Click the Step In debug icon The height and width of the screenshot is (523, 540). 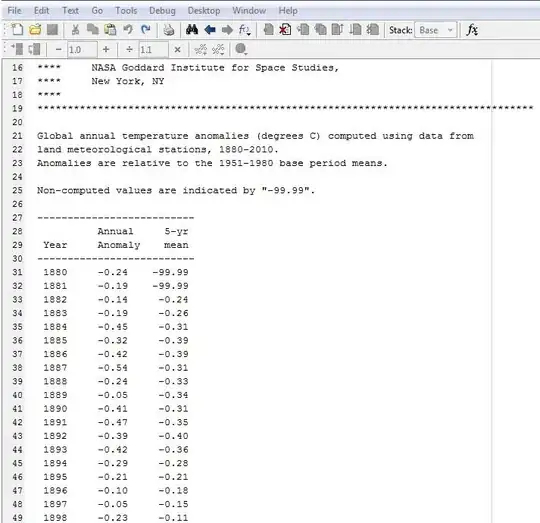(320, 30)
